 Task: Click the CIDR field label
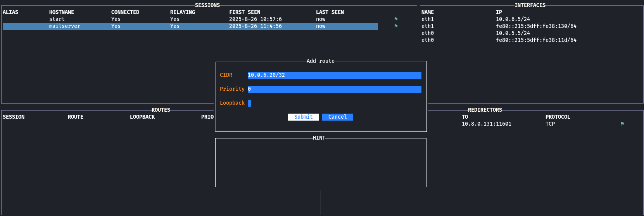[x=226, y=75]
